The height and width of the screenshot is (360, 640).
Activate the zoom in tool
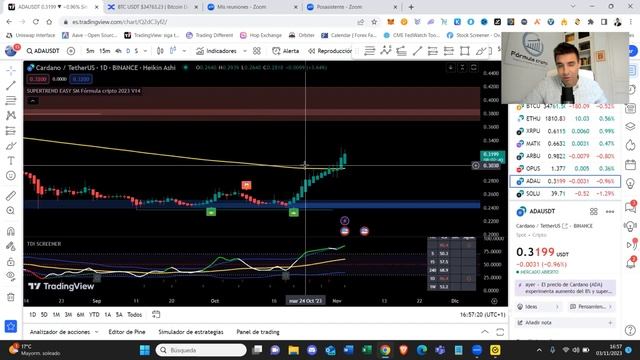click(x=11, y=211)
